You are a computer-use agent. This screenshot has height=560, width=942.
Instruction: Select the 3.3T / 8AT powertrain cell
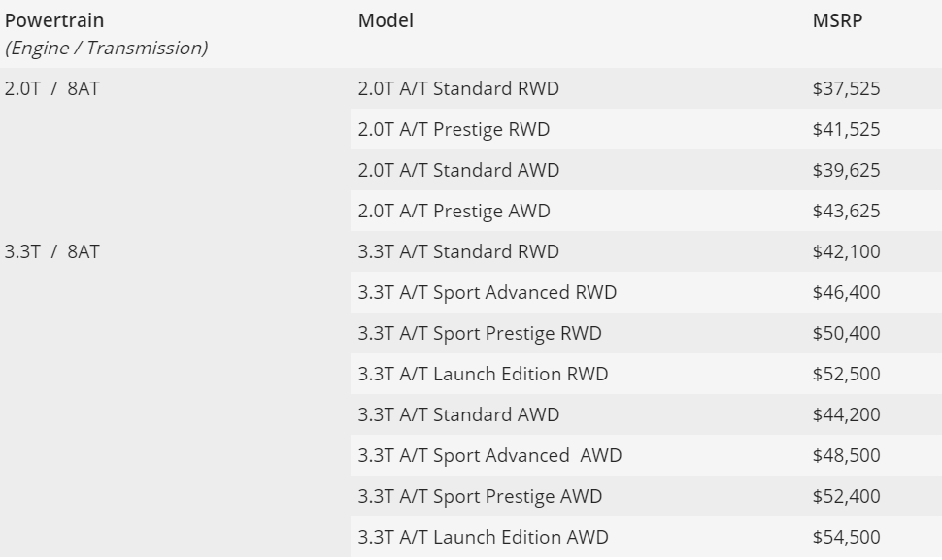(x=52, y=252)
